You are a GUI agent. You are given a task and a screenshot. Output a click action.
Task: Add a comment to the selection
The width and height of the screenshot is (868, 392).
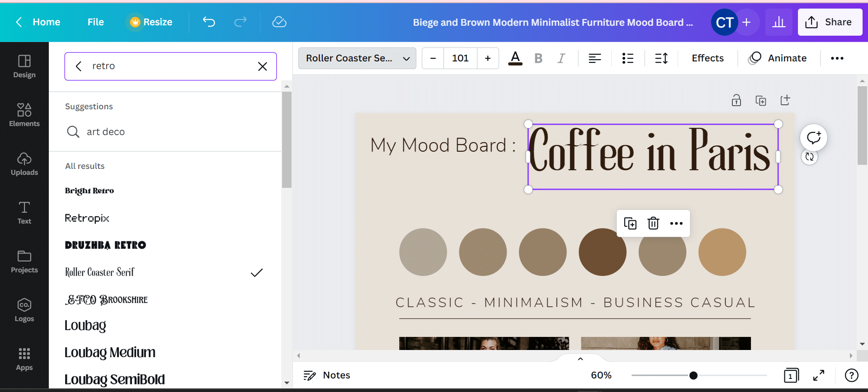(813, 137)
